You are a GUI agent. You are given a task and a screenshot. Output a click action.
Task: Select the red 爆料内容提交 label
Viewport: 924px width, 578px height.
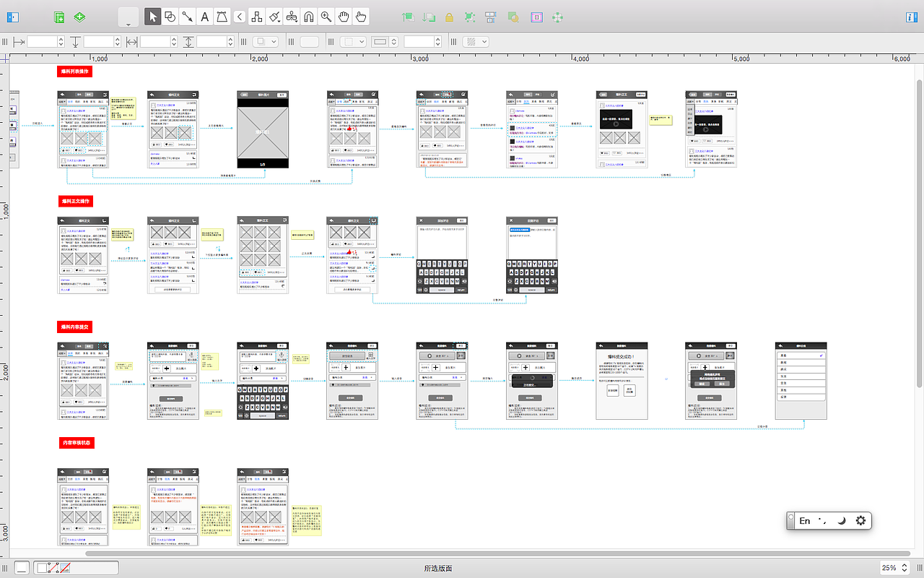(76, 327)
